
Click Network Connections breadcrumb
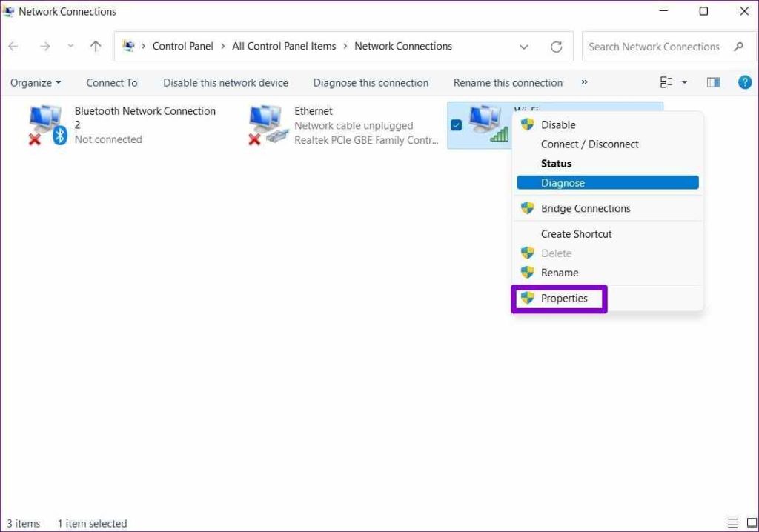click(x=403, y=46)
